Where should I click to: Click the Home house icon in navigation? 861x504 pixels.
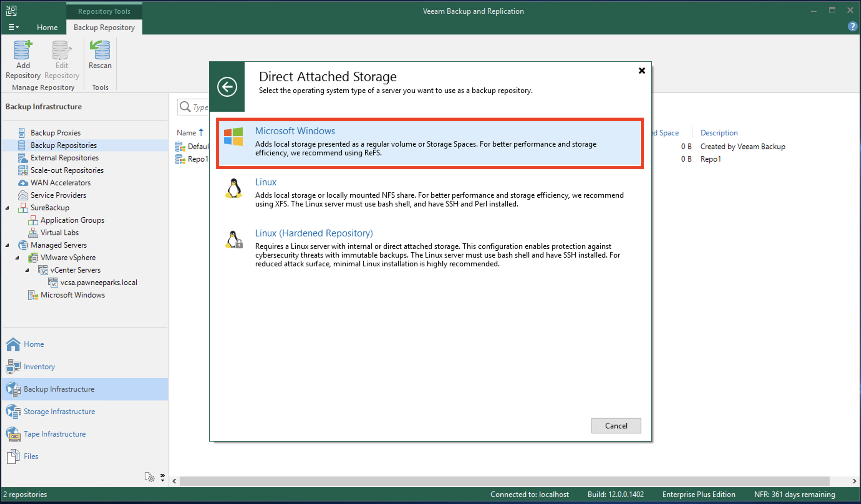coord(13,344)
